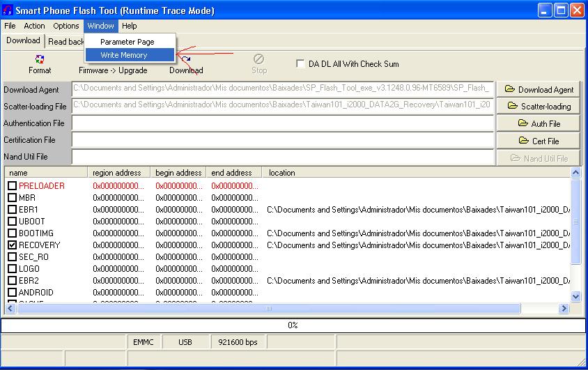The image size is (588, 370).
Task: Uncheck the RECOVERY partition checkbox
Action: click(13, 245)
